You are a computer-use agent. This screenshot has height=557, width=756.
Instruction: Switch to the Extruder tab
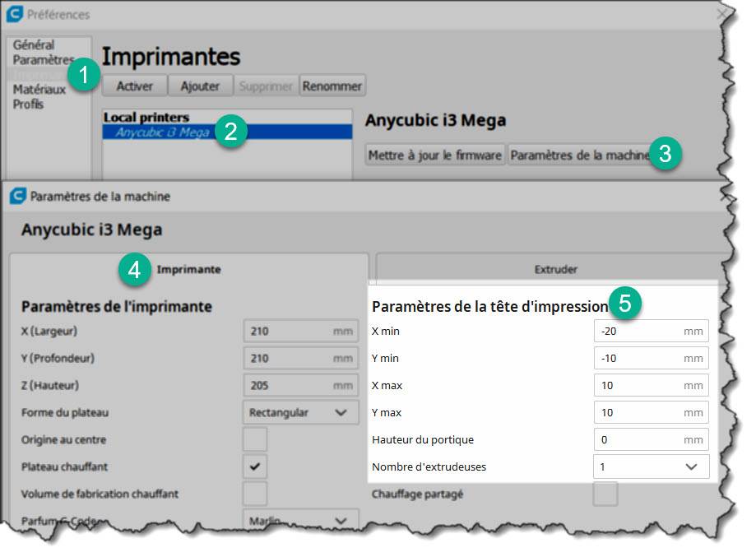[x=555, y=269]
